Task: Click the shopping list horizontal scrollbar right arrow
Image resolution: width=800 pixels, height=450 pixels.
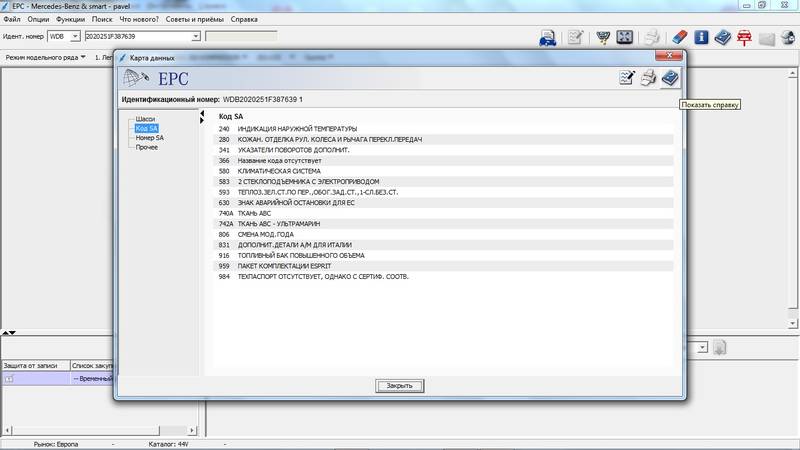Action: (x=192, y=431)
